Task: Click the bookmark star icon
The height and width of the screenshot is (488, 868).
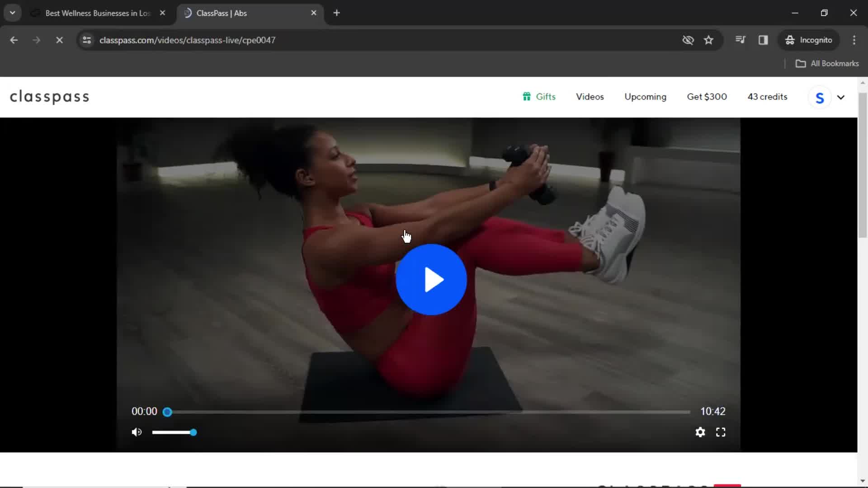Action: [709, 40]
